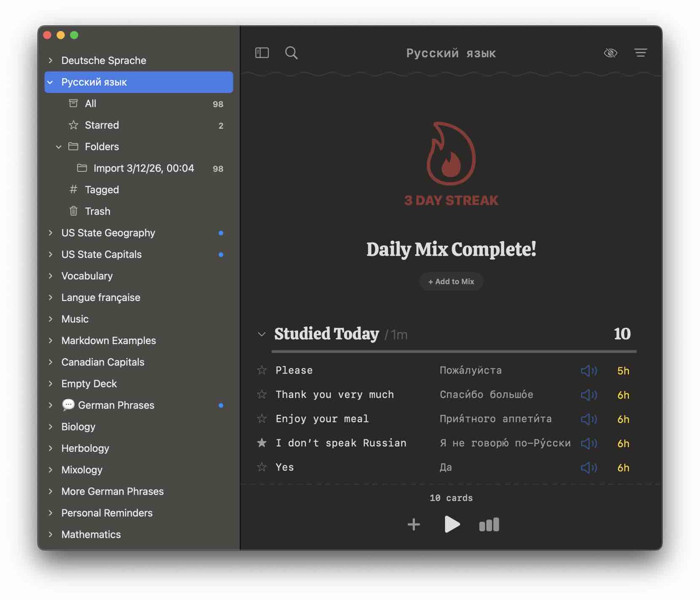Expand the Deutsche Sprache deck
This screenshot has width=700, height=600.
coord(51,60)
